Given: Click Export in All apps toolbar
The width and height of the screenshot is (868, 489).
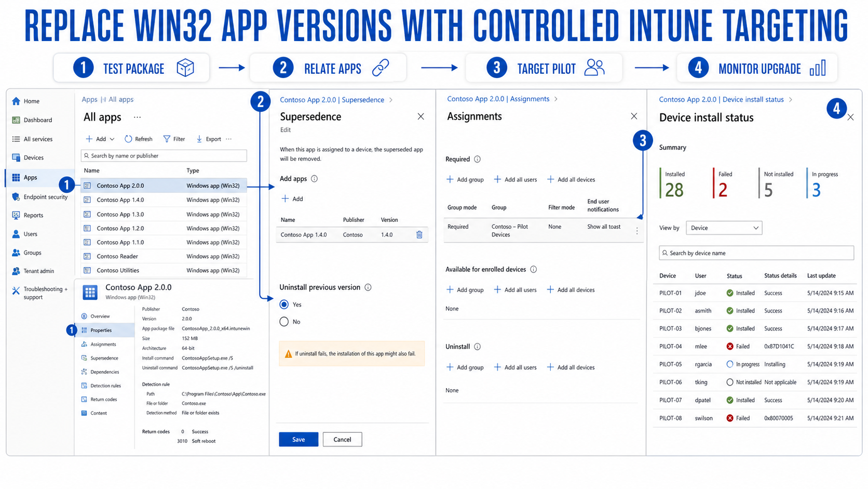Looking at the screenshot, I should (208, 139).
